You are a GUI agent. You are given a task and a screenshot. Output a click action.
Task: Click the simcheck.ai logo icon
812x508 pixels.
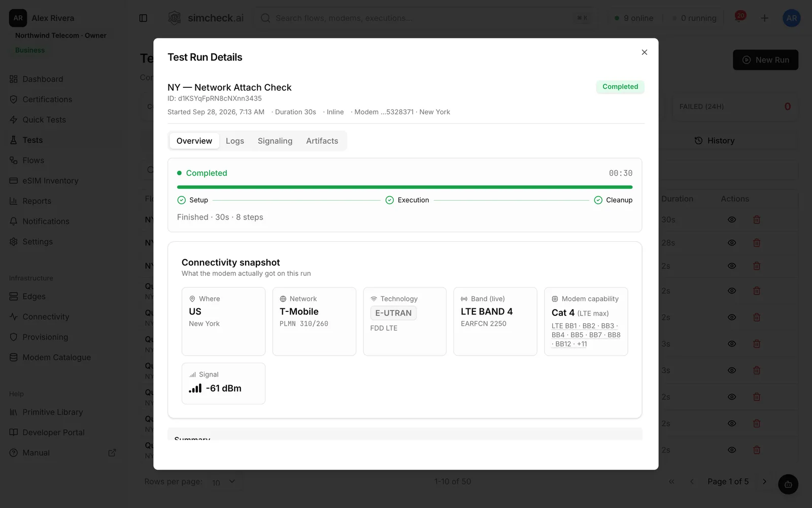[175, 18]
